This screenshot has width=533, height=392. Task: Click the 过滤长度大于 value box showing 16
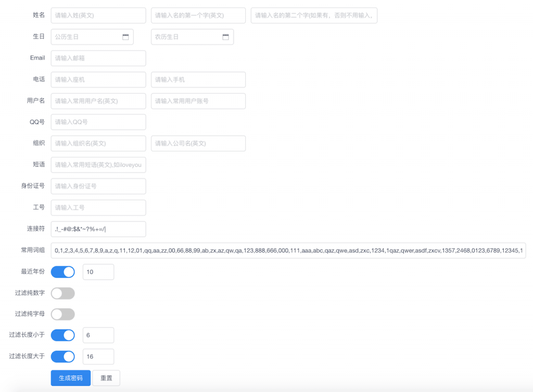pos(98,357)
